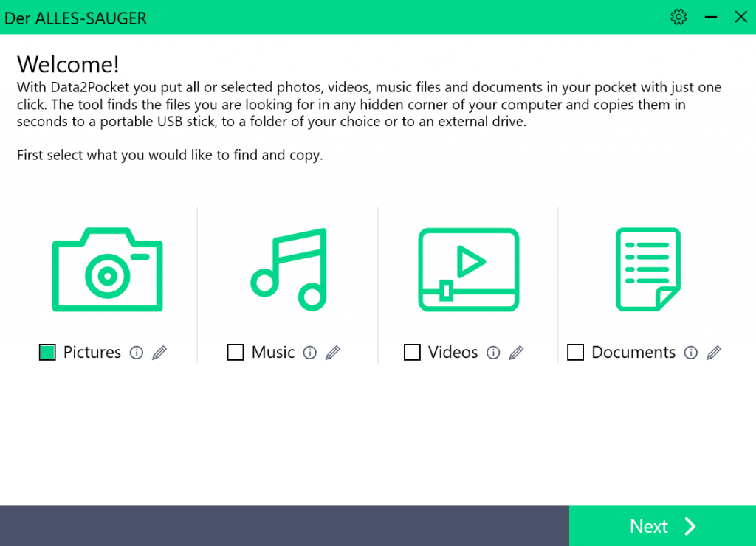Click the Welcome! heading
Viewport: 756px width, 546px height.
click(x=68, y=64)
